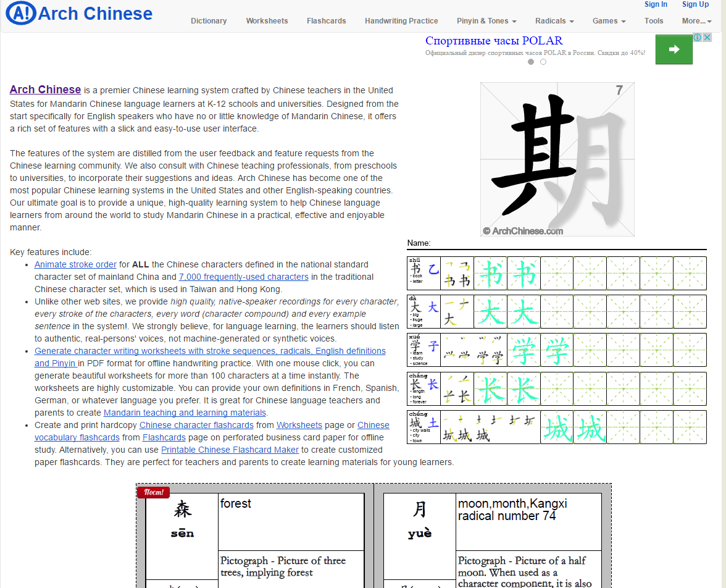Click the Arch Chinese logo icon
Screen dimensions: 726x588
click(20, 14)
